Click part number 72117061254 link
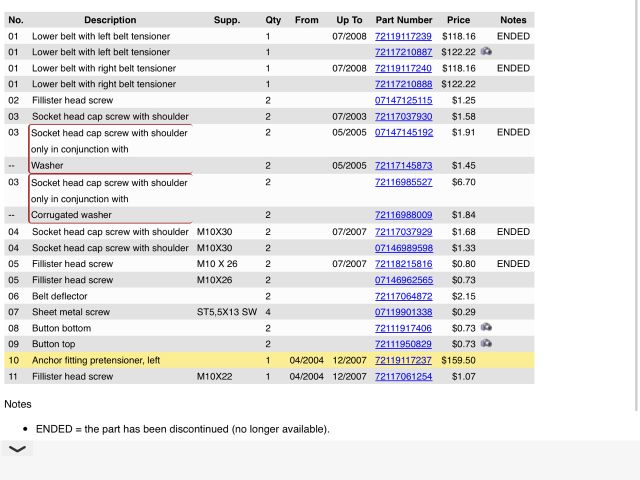The width and height of the screenshot is (640, 480). pyautogui.click(x=403, y=376)
